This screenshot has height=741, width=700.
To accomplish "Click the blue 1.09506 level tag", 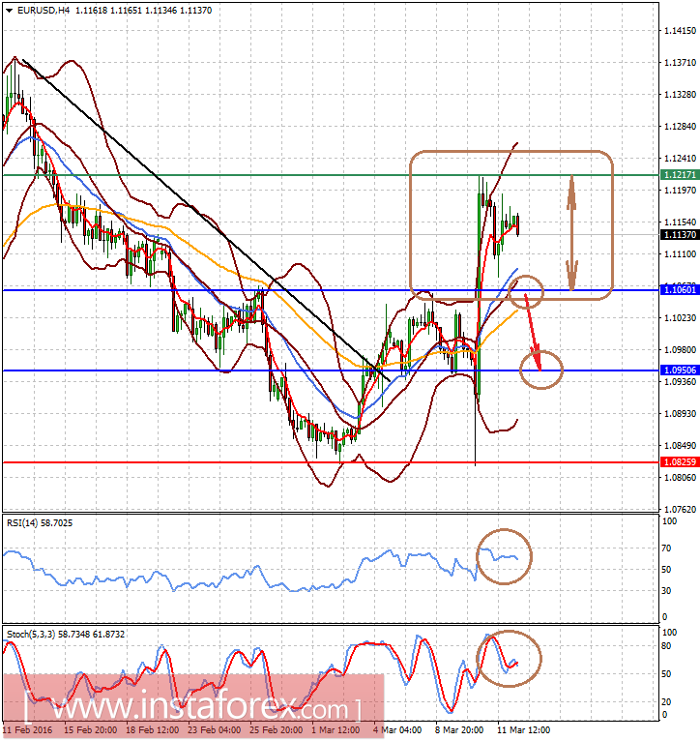I will (680, 370).
